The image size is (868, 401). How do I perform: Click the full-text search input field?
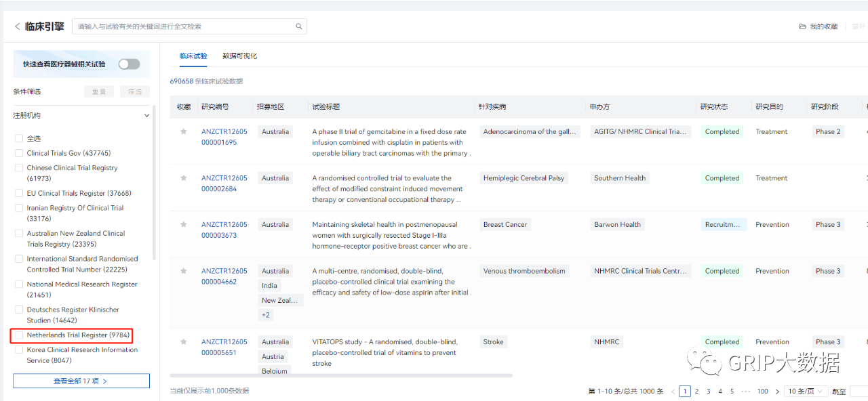point(189,26)
